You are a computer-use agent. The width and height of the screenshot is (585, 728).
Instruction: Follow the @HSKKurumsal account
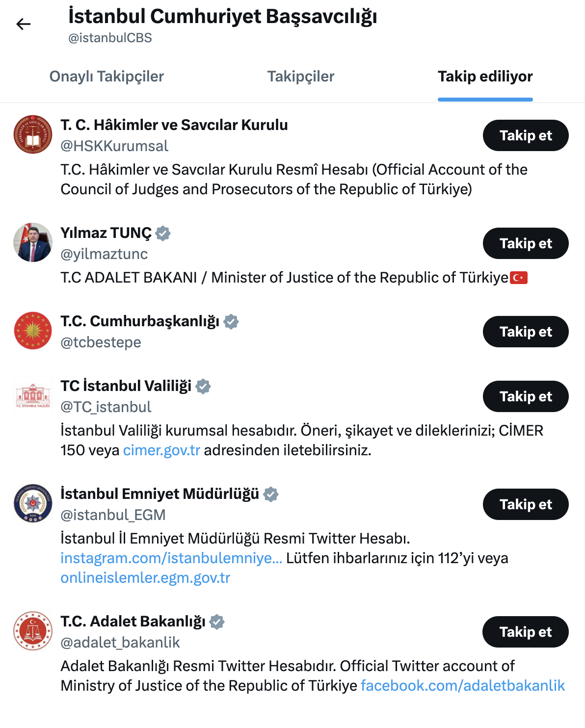[x=525, y=135]
